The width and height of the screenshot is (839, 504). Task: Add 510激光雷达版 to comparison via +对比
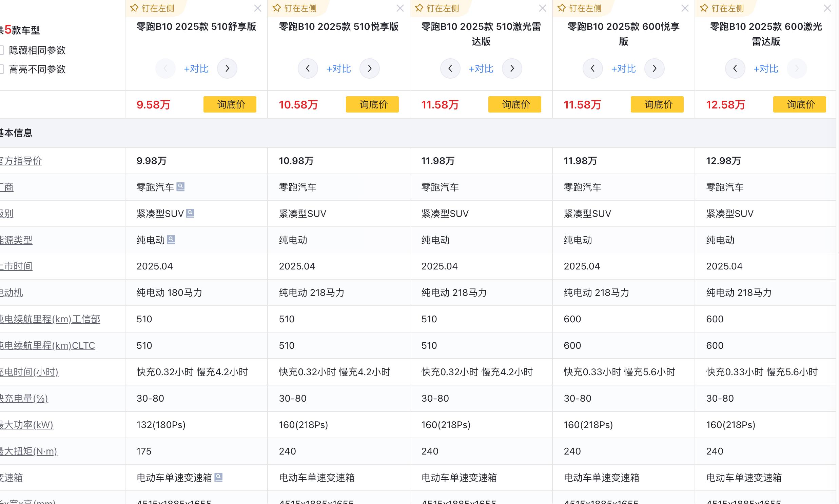click(x=481, y=69)
